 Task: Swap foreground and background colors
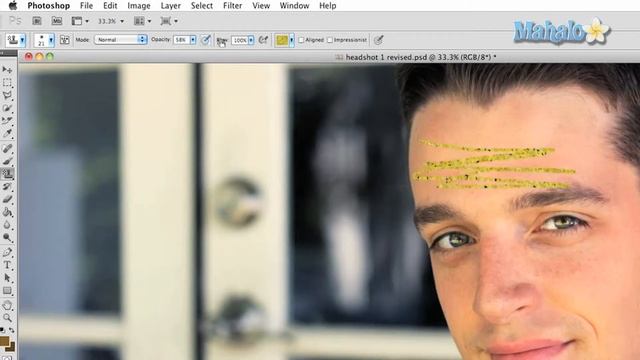point(12,330)
